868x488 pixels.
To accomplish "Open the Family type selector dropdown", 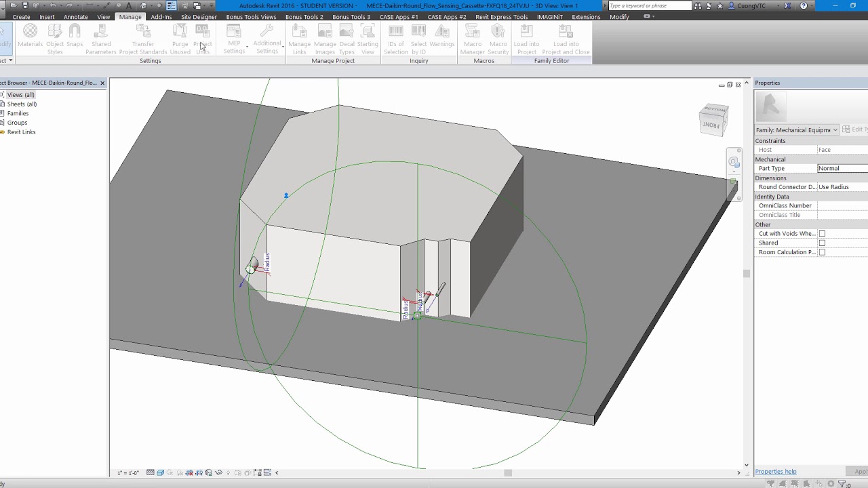I will point(797,129).
